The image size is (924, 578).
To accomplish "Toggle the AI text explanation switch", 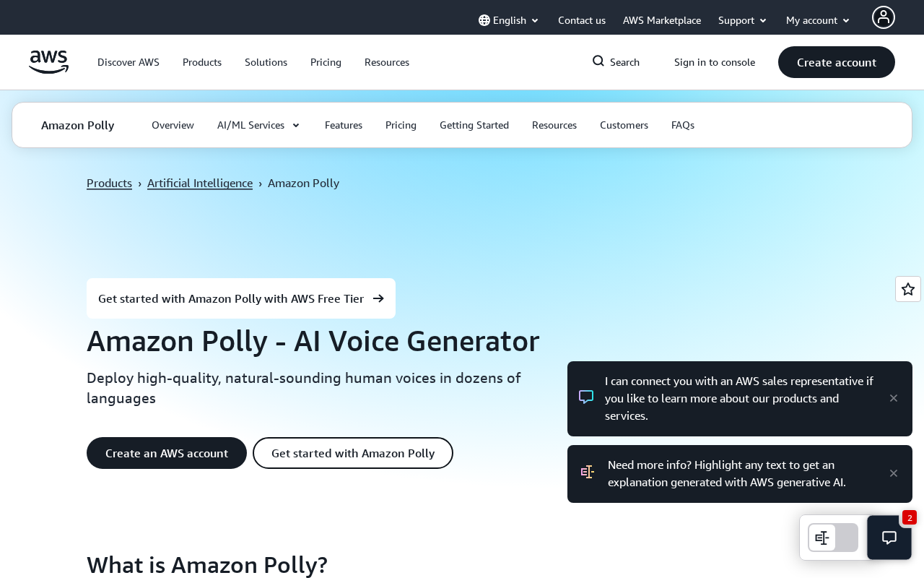I will click(x=832, y=538).
